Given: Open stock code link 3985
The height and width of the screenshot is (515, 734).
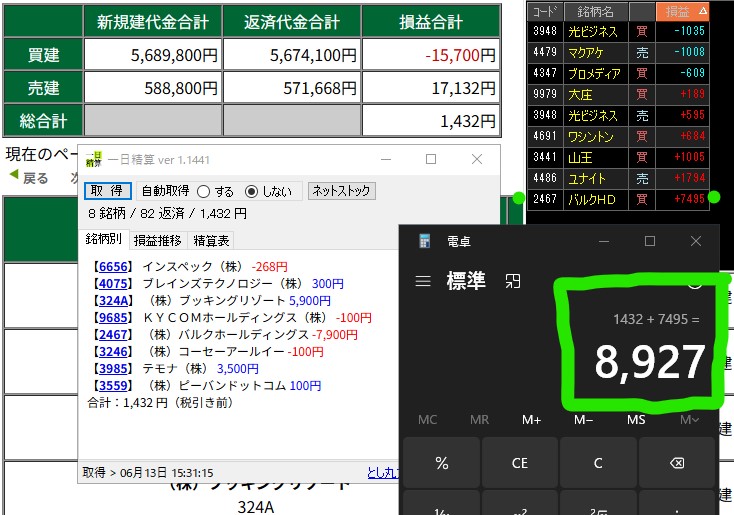Looking at the screenshot, I should [113, 368].
